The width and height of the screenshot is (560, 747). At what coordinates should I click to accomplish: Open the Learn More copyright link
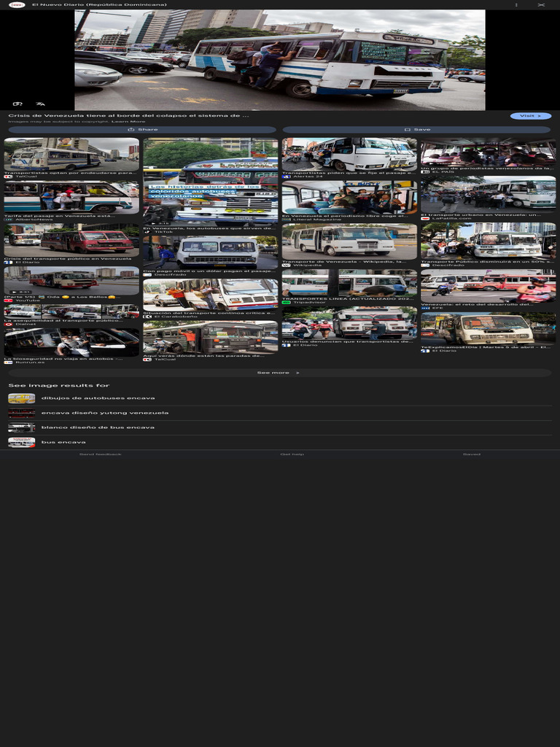click(x=128, y=122)
